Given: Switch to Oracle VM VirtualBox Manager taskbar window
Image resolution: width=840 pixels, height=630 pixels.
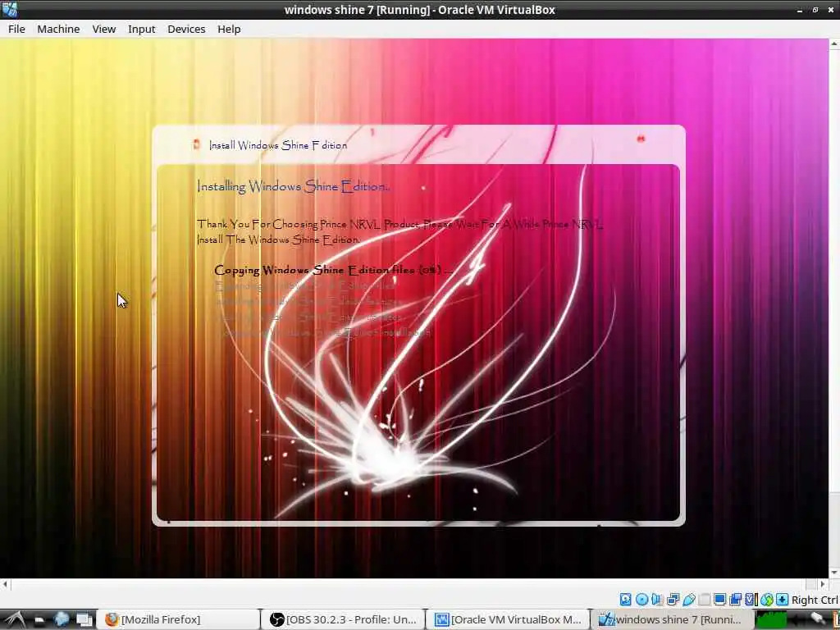Looking at the screenshot, I should [x=508, y=619].
